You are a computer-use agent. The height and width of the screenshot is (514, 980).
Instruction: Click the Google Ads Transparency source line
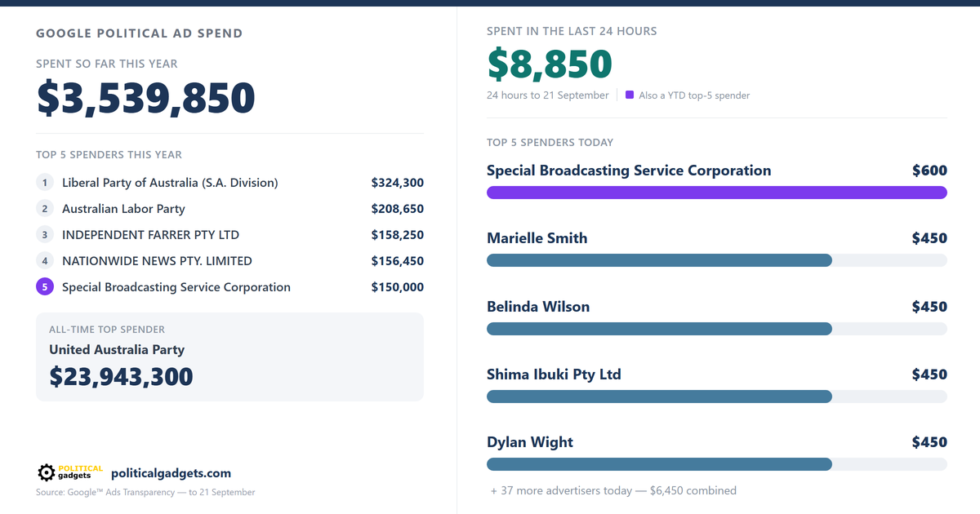(145, 492)
